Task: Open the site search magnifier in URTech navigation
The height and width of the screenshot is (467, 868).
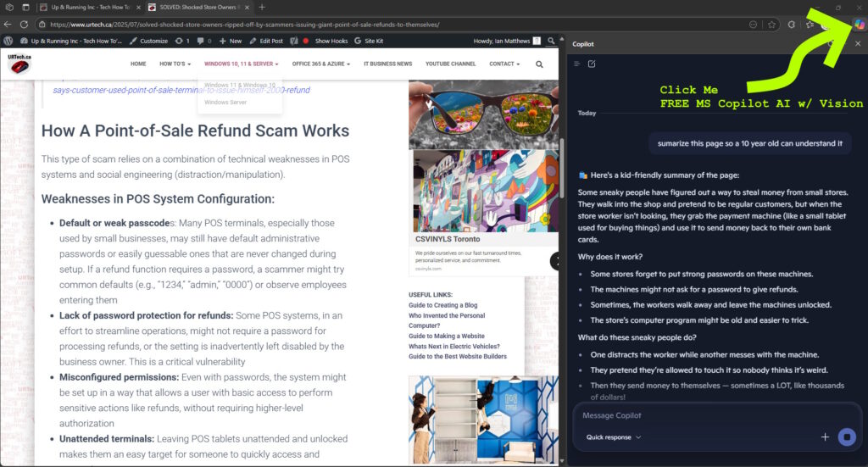Action: [540, 64]
